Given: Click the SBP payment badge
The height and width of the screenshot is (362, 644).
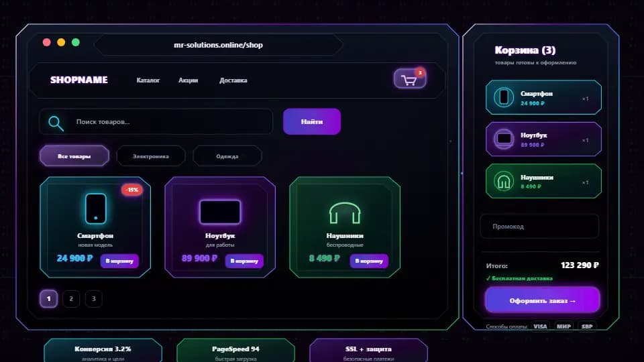Looking at the screenshot, I should tap(587, 326).
